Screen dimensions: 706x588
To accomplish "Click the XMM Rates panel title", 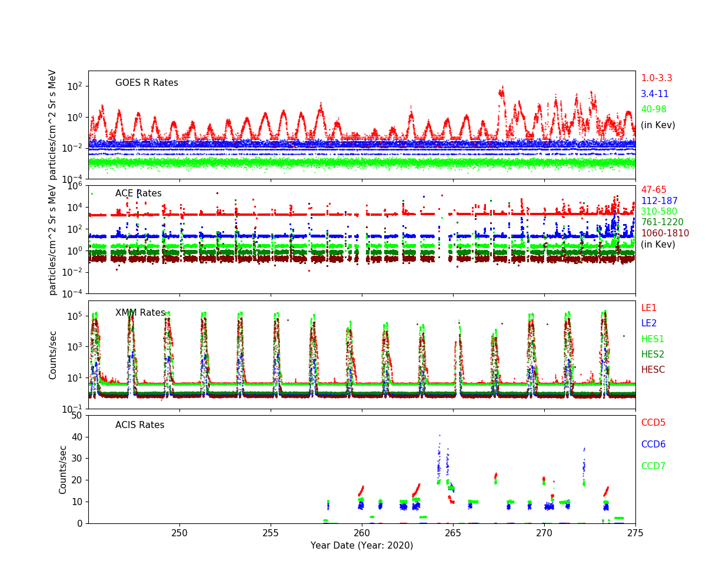I will click(140, 313).
